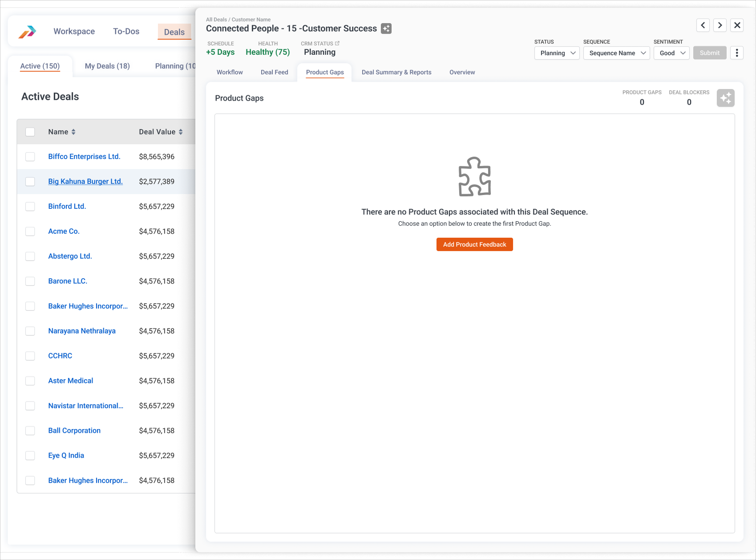
Task: Open the Sequence Name dropdown
Action: 617,53
